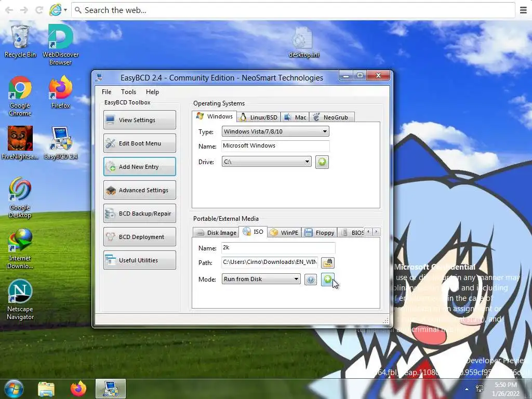Screen dimensions: 532x399
Task: Open BCD Backup/Repair
Action: (140, 214)
